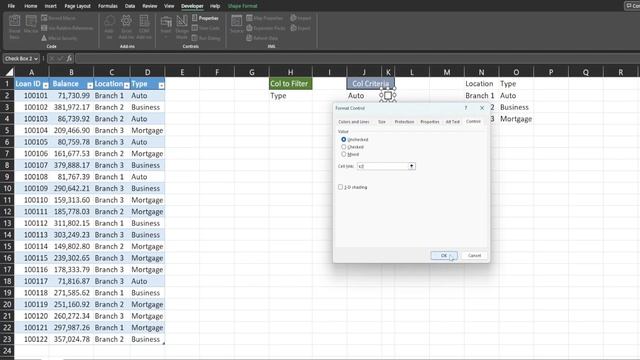Click the Macro Security warning icon

[x=44, y=38]
